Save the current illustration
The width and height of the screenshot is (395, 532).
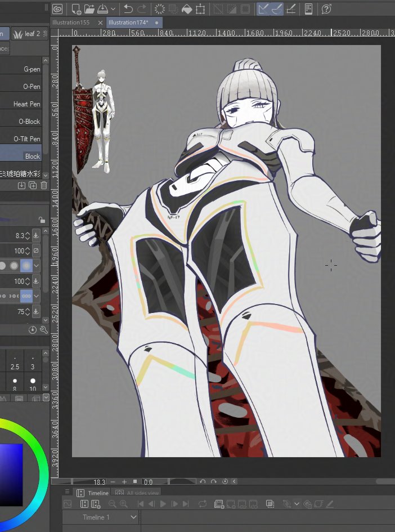(x=102, y=9)
